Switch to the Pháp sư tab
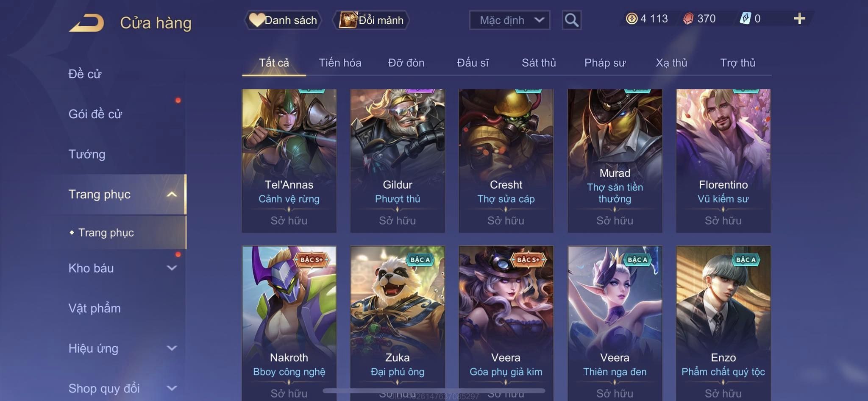Image resolution: width=868 pixels, height=401 pixels. pos(605,63)
